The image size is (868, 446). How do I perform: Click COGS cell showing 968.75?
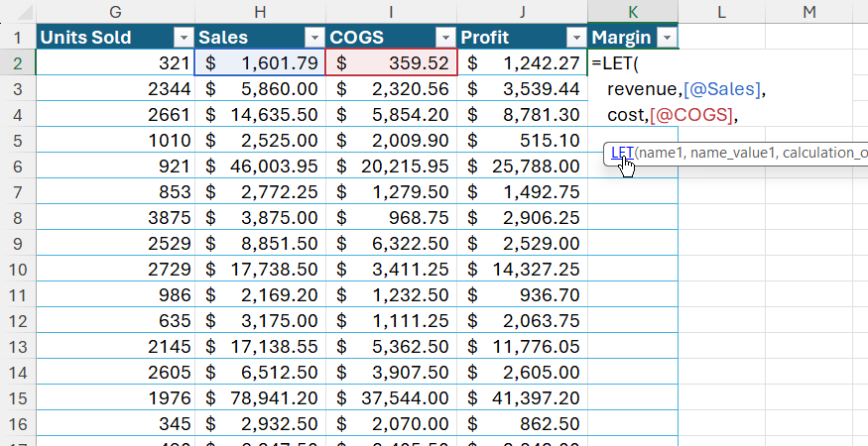click(x=391, y=218)
